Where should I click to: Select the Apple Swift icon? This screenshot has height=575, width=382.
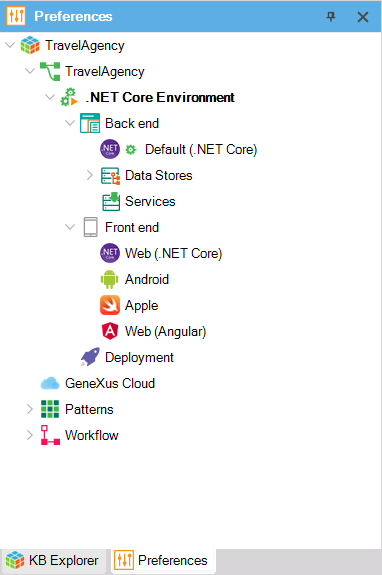110,305
